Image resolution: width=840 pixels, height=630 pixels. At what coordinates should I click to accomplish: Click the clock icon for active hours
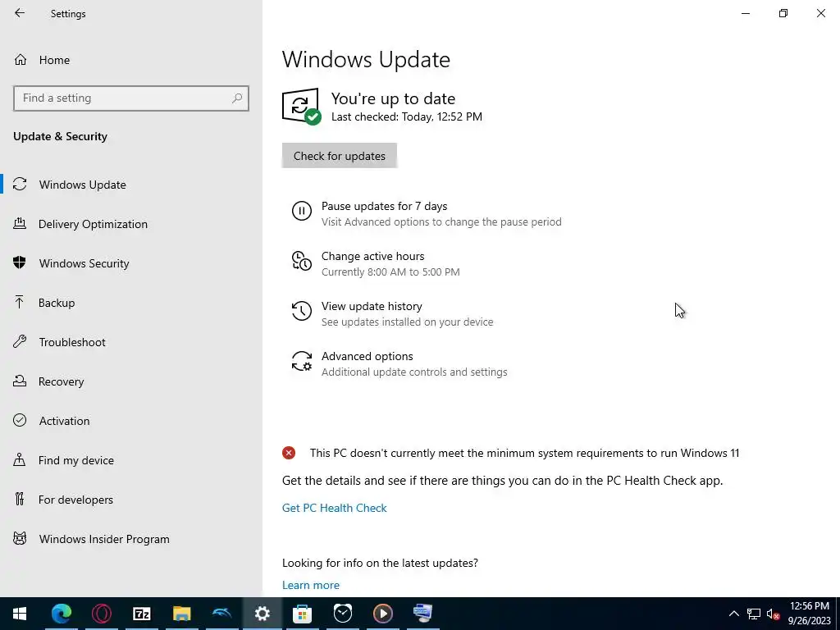tap(302, 261)
